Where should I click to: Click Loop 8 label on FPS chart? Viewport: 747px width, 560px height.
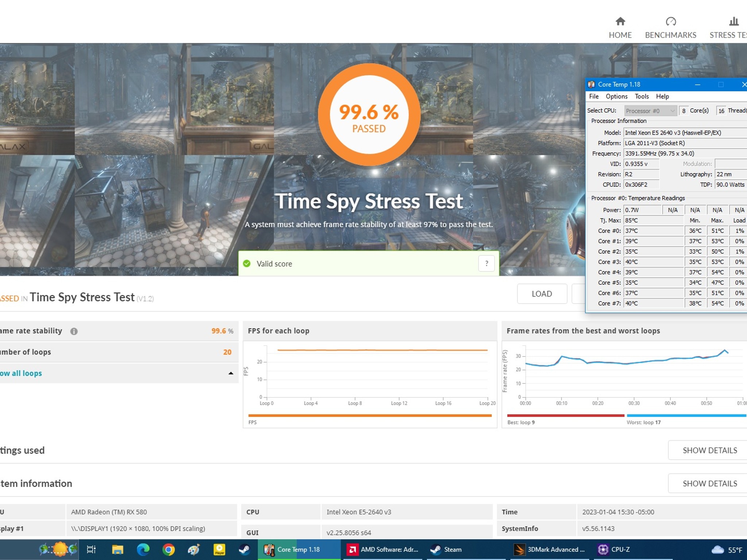click(355, 403)
